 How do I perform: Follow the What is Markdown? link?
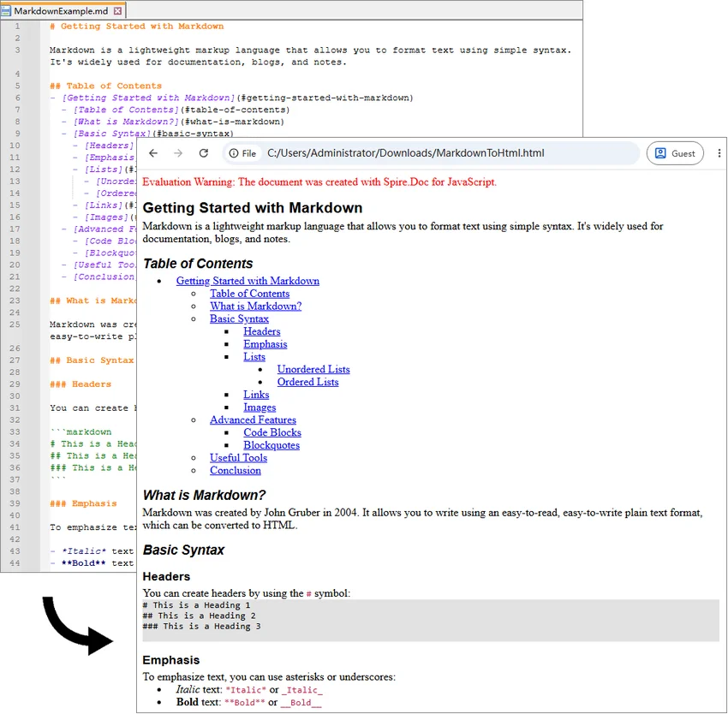click(x=255, y=306)
